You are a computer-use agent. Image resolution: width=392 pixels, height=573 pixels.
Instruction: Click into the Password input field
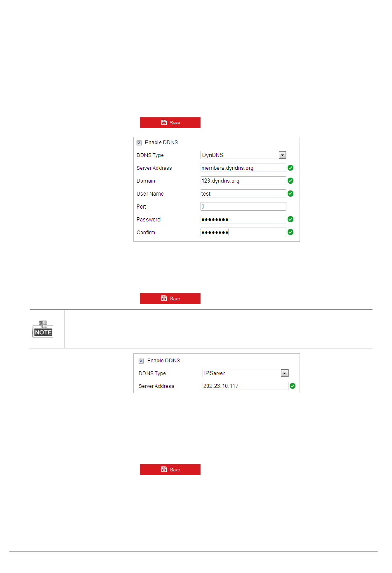[x=243, y=219]
